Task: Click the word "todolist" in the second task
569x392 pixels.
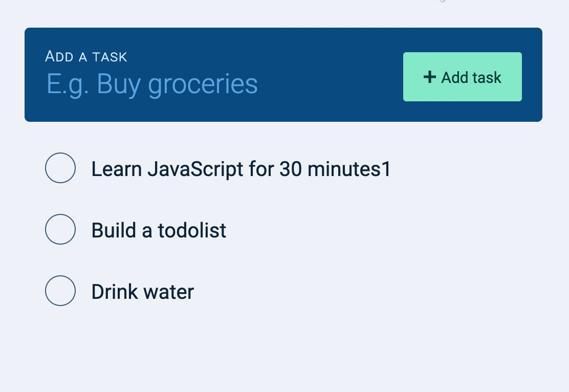Action: pyautogui.click(x=192, y=230)
